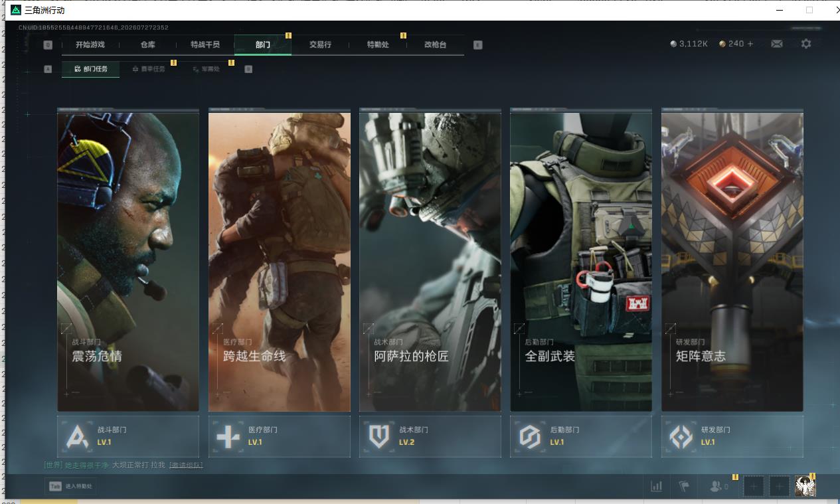Click the 世界 chat message line
Image resolution: width=840 pixels, height=504 pixels.
124,465
